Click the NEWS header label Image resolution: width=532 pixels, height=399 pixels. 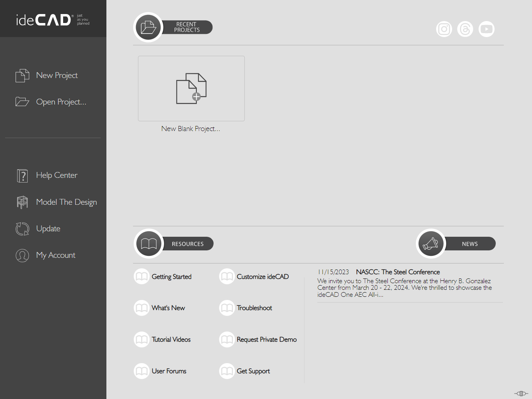(470, 244)
